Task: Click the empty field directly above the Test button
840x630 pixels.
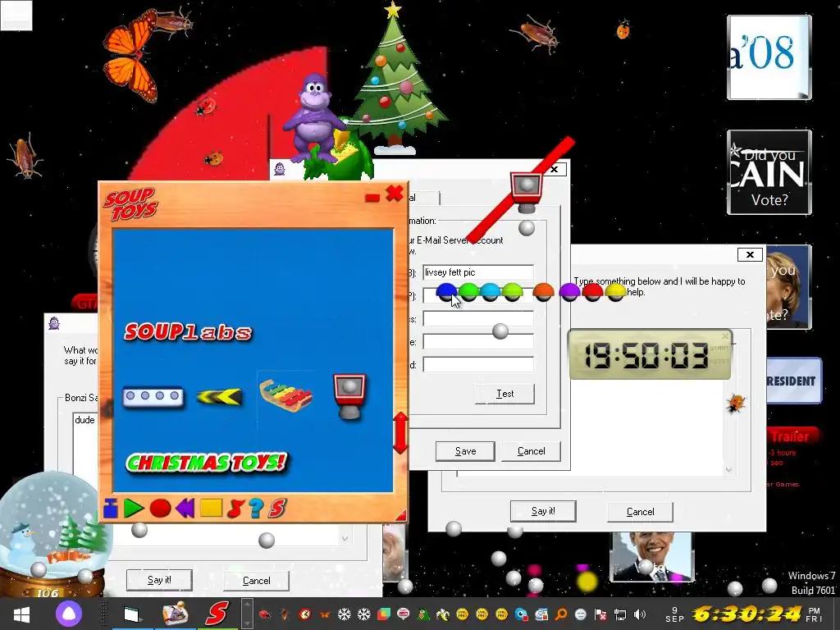Action: (x=478, y=364)
